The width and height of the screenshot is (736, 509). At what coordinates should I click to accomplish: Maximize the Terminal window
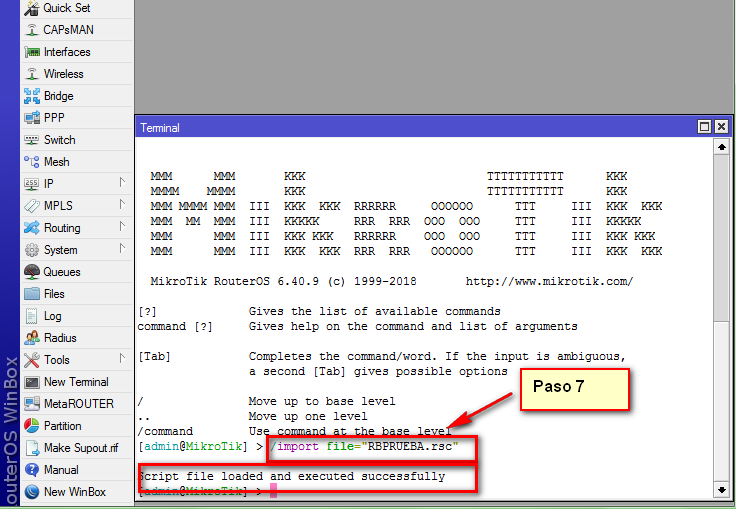(704, 127)
